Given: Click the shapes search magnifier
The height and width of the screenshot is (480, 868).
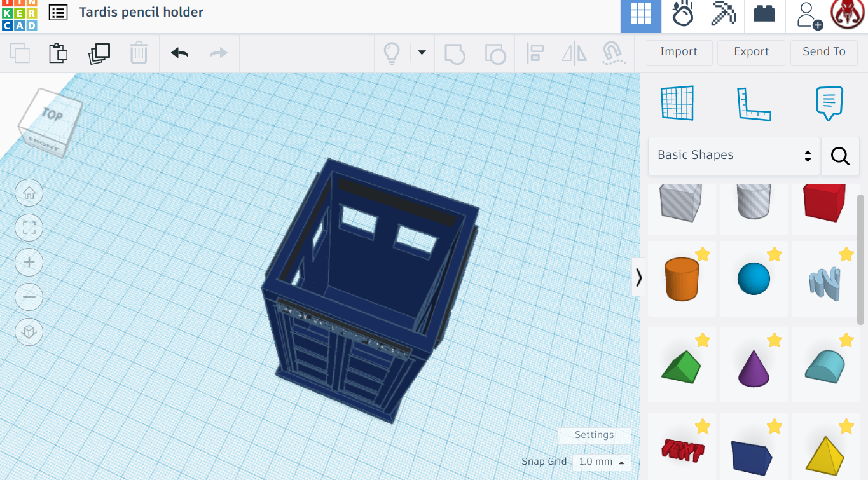Looking at the screenshot, I should click(840, 156).
